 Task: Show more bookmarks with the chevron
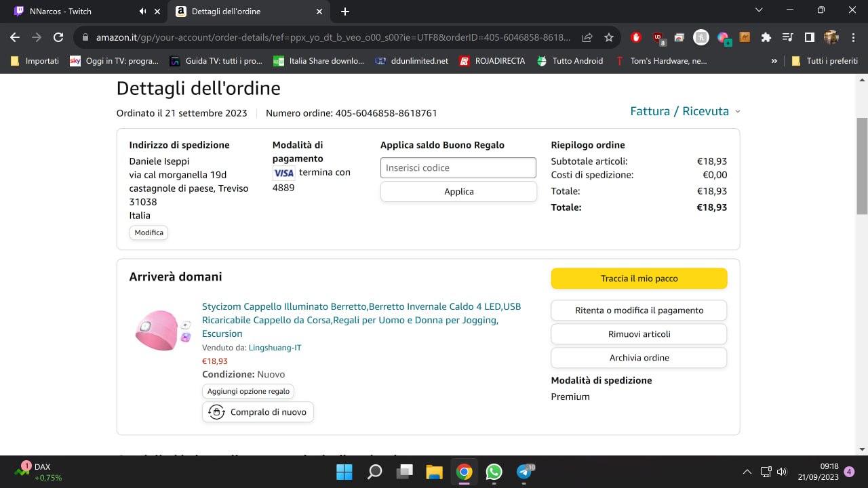point(774,61)
